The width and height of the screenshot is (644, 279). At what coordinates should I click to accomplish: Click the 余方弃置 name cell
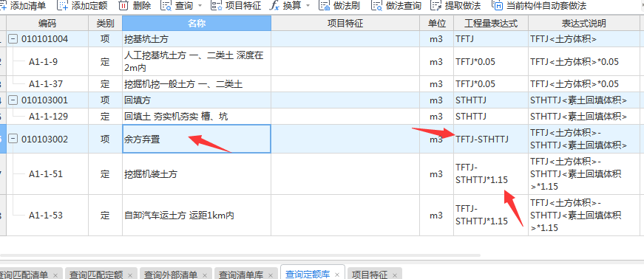pyautogui.click(x=197, y=139)
